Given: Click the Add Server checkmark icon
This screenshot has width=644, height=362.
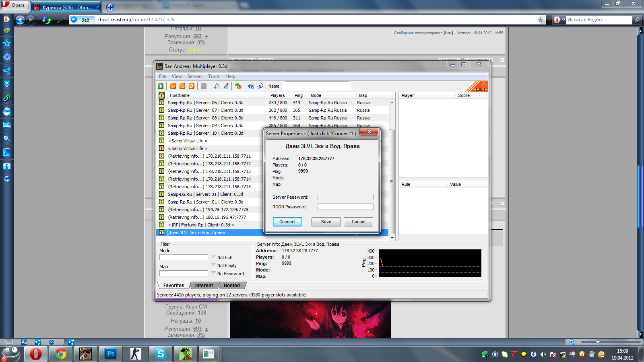Looking at the screenshot, I should 173,86.
